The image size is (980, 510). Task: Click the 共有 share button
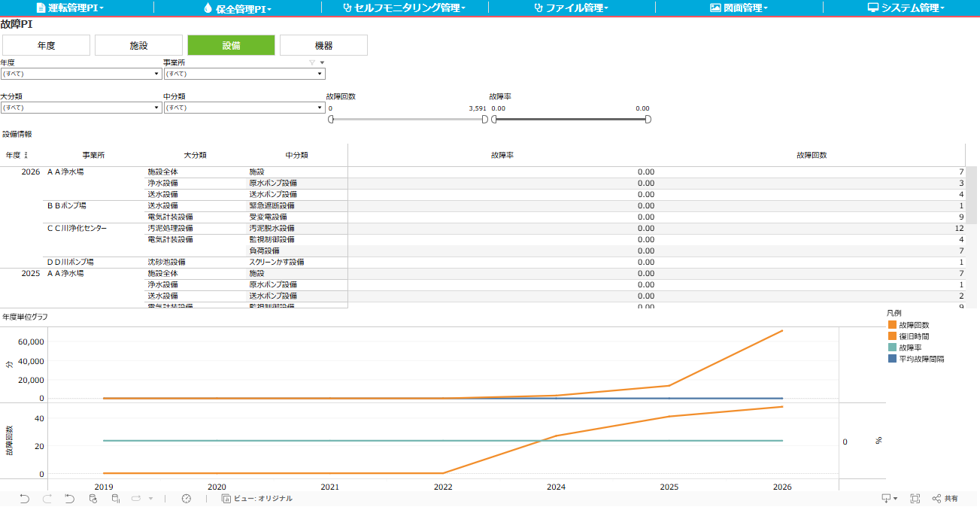coord(945,499)
